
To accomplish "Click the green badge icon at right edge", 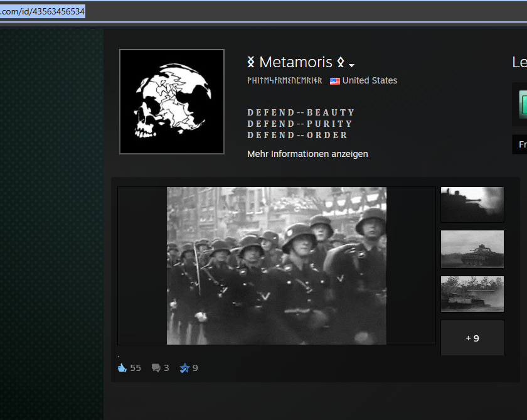I will (522, 104).
